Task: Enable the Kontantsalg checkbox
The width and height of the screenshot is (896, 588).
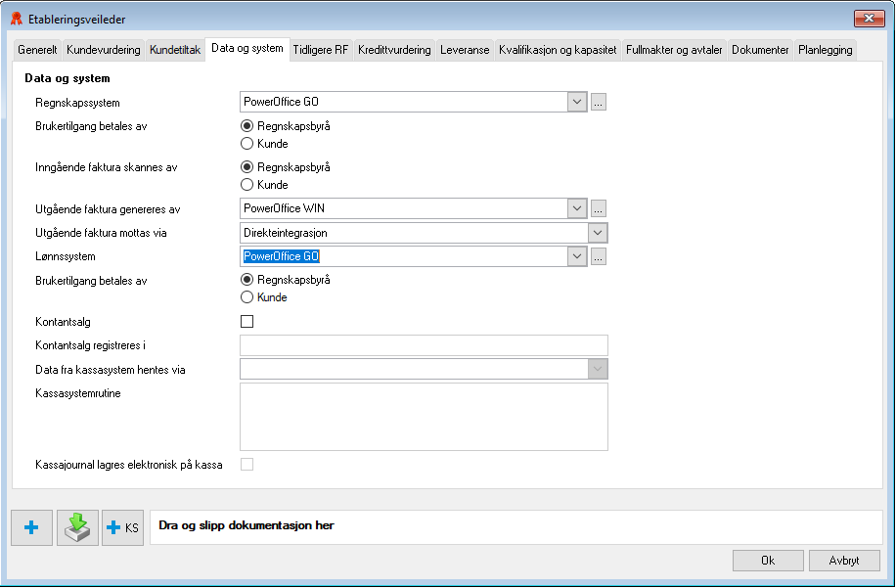Action: click(246, 322)
